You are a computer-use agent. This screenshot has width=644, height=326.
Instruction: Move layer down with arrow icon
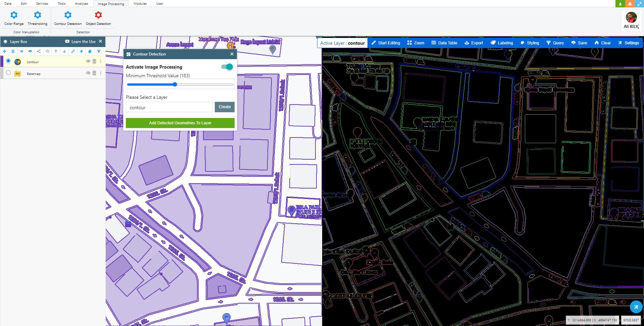click(64, 51)
